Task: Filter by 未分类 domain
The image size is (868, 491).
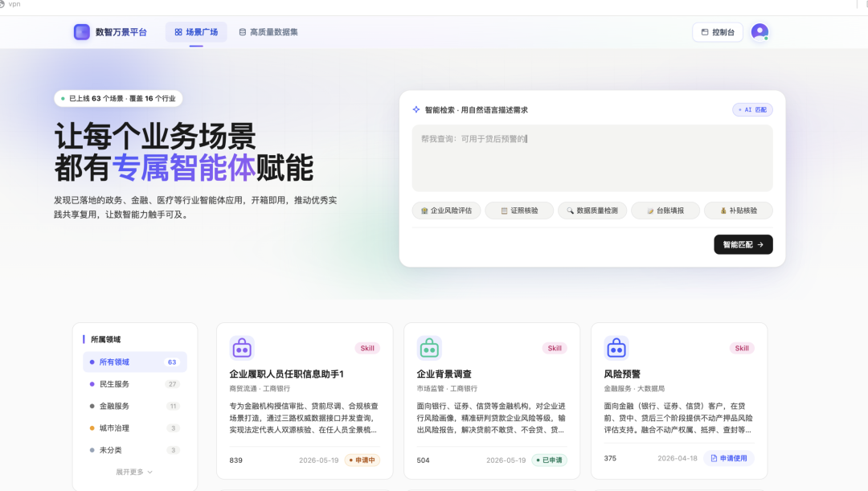Action: coord(135,450)
